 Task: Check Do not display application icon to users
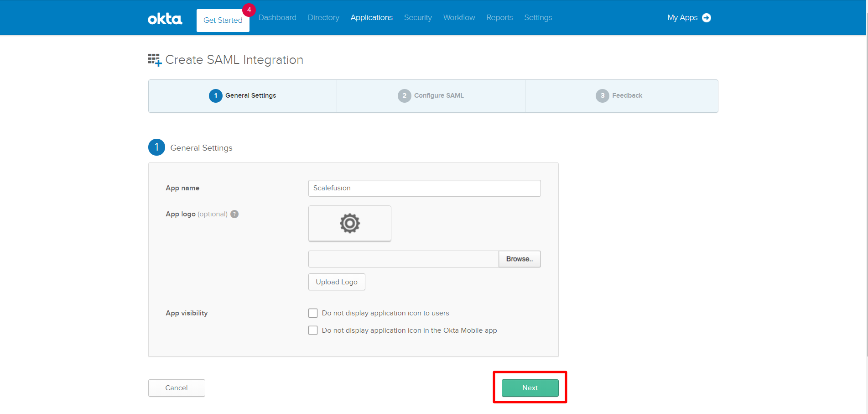tap(313, 313)
